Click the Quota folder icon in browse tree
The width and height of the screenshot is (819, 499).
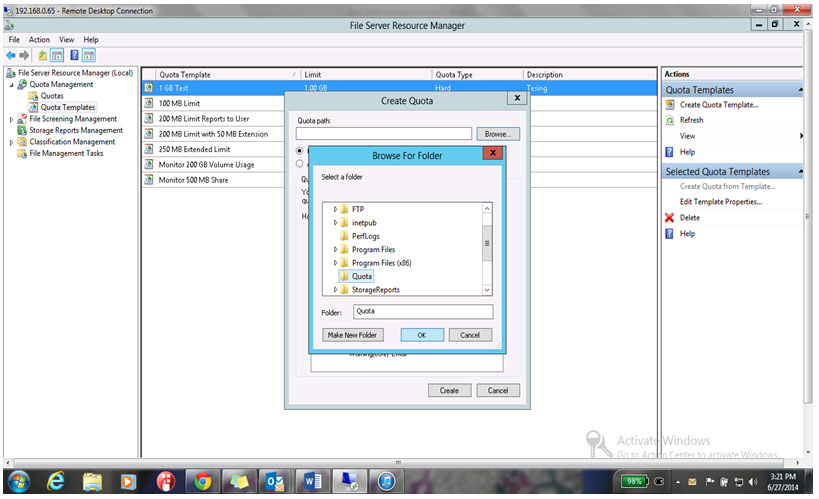344,276
